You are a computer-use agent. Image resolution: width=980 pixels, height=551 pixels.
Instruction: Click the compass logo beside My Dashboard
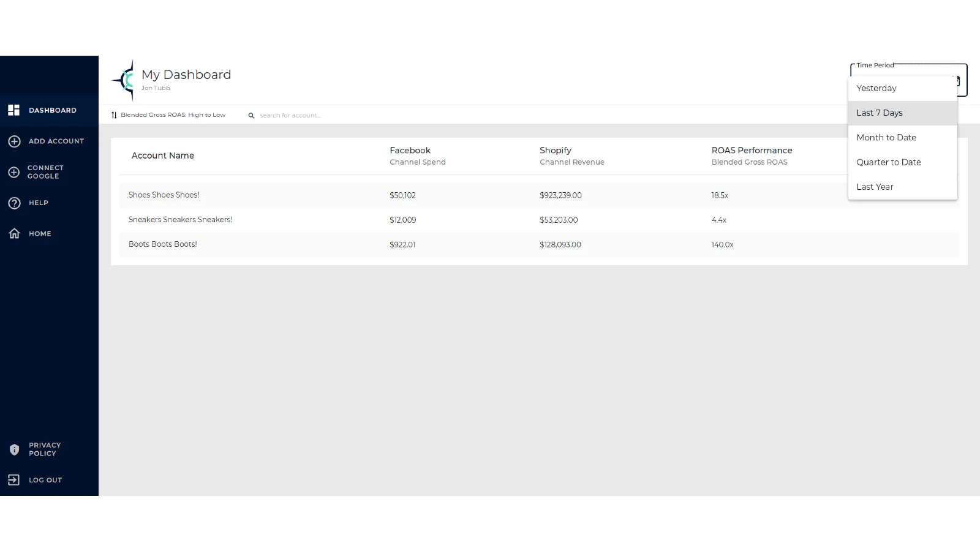coord(124,80)
